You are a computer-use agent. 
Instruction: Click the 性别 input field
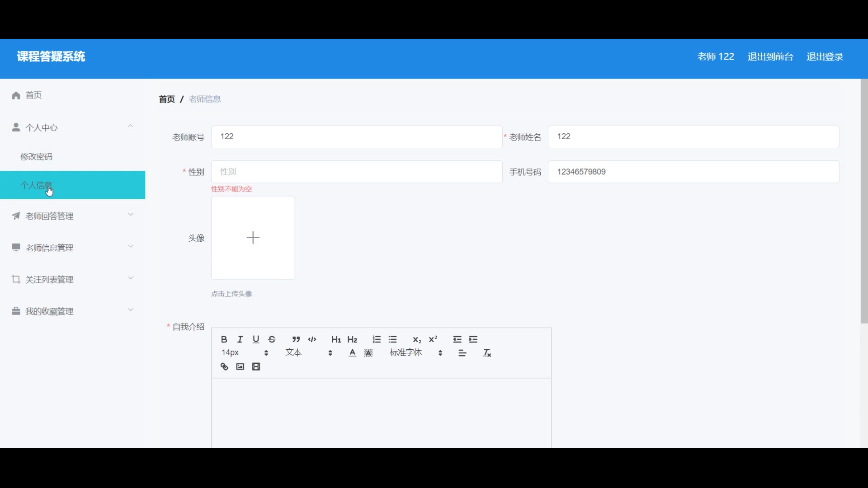click(356, 172)
